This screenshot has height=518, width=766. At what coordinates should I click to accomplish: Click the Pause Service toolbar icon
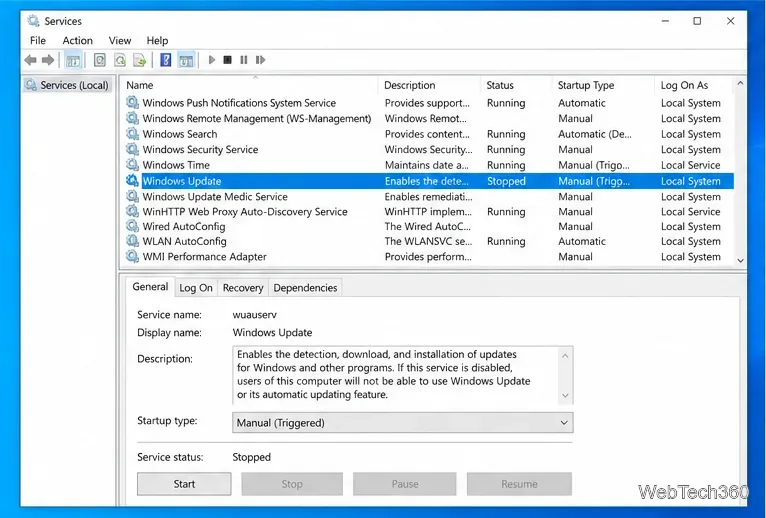(x=243, y=60)
